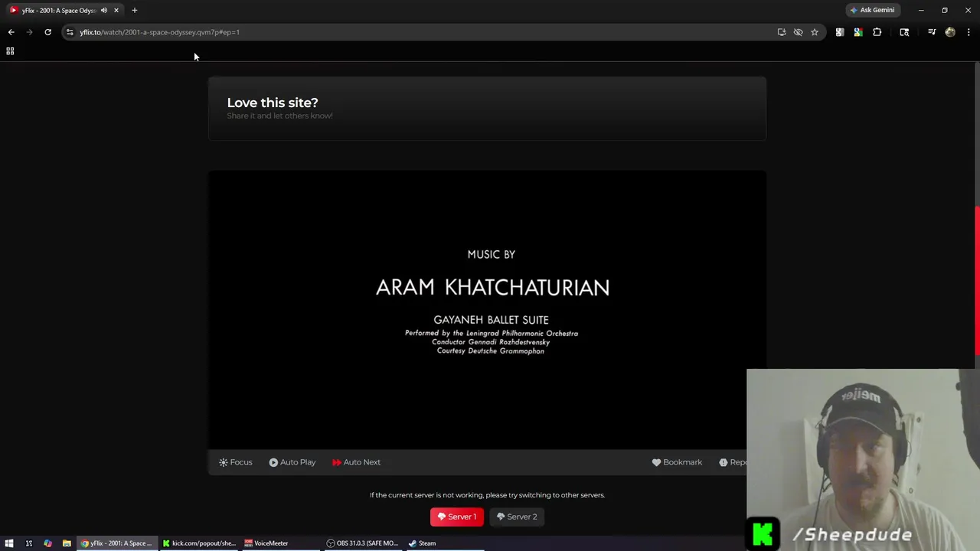
Task: Toggle the Auto Play option
Action: (x=292, y=462)
